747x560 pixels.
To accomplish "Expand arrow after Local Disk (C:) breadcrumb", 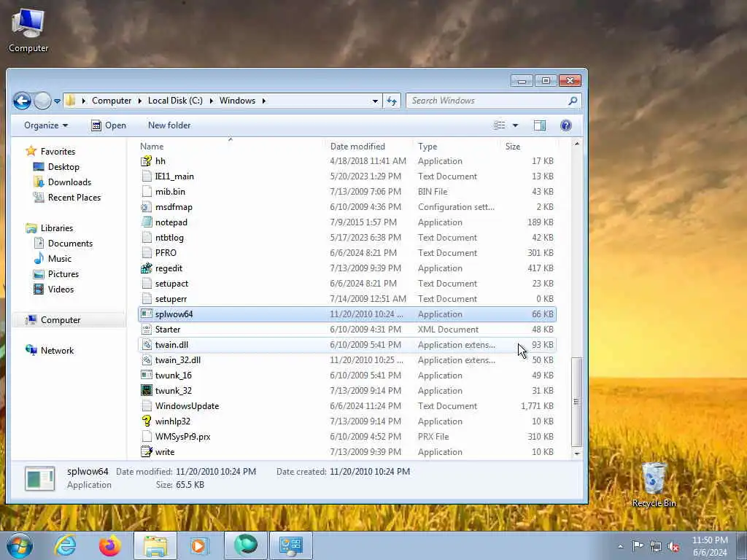I will click(211, 101).
